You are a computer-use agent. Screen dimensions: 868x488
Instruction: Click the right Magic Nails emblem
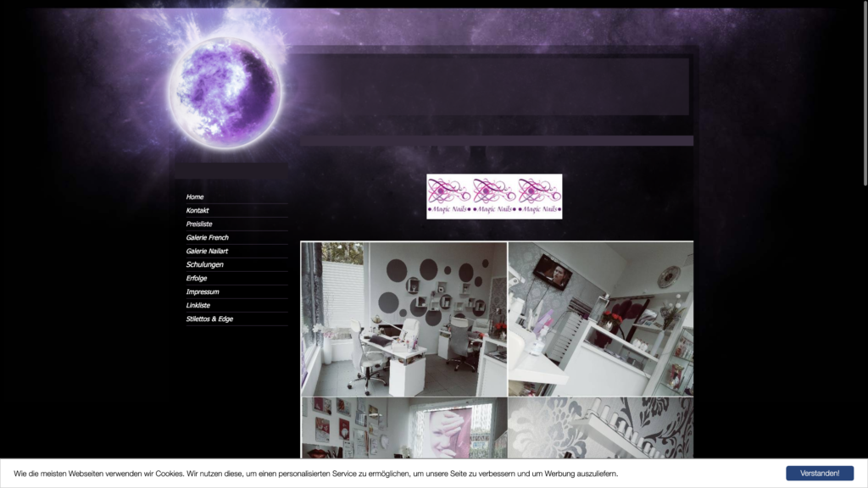coord(539,197)
